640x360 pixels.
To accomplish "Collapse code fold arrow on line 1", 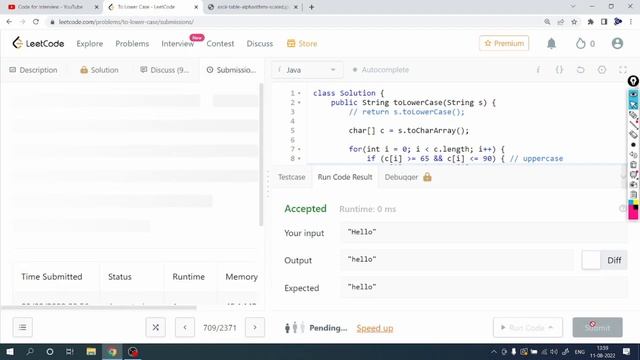I will pyautogui.click(x=299, y=93).
